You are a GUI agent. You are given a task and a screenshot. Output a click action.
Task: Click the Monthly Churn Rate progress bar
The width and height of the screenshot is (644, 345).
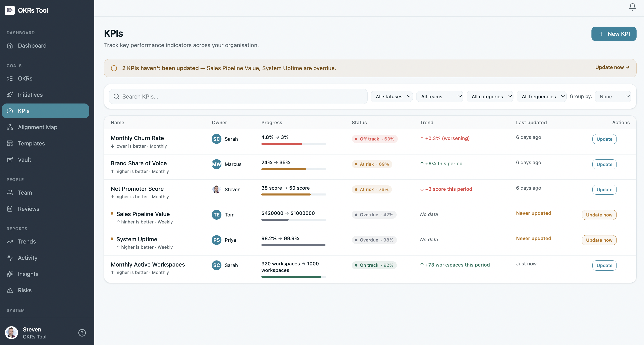(293, 144)
